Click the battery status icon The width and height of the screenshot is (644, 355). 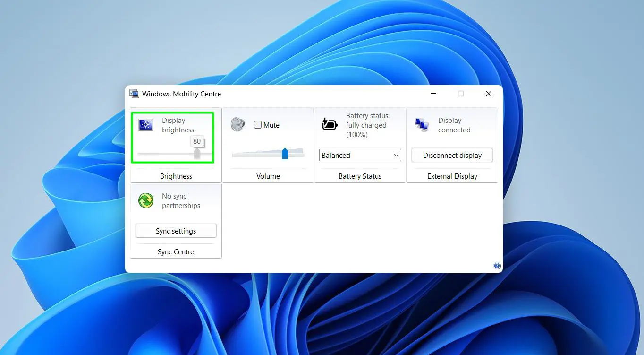click(x=330, y=124)
